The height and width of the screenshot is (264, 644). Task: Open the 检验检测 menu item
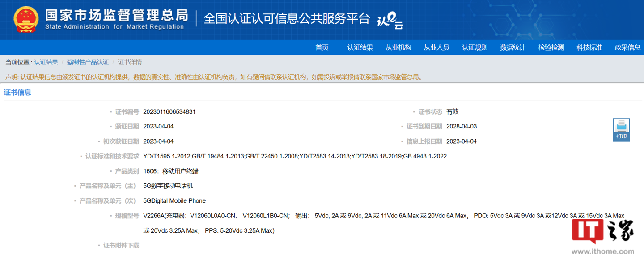click(551, 47)
